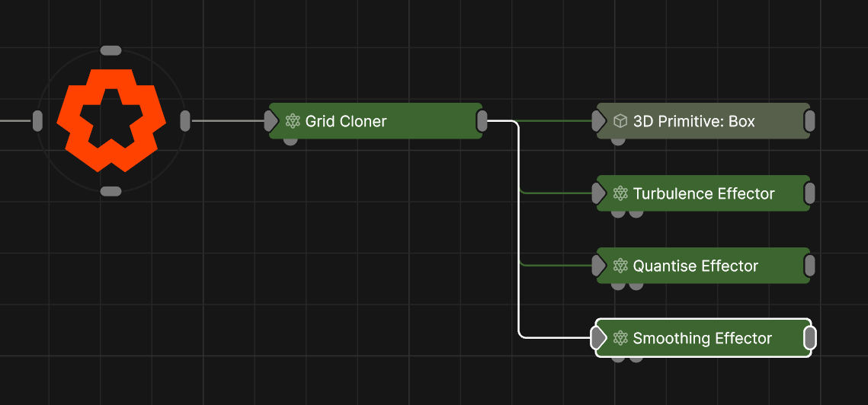Click the Smoothing Effector node icon
Screen dimensions: 868x405
coord(620,338)
